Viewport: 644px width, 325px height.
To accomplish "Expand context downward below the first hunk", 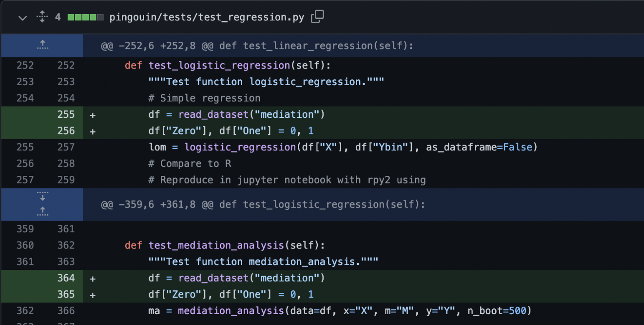I will (42, 196).
